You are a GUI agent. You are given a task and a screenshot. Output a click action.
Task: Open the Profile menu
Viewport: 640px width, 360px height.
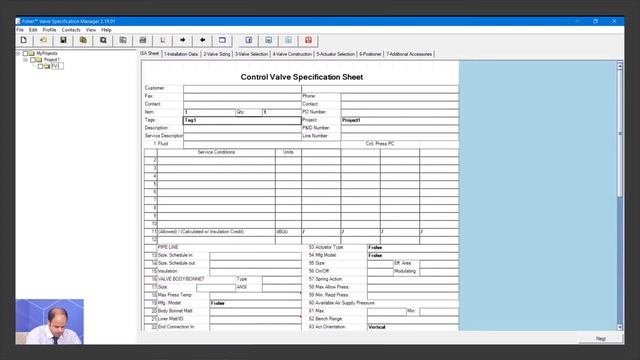tap(49, 30)
